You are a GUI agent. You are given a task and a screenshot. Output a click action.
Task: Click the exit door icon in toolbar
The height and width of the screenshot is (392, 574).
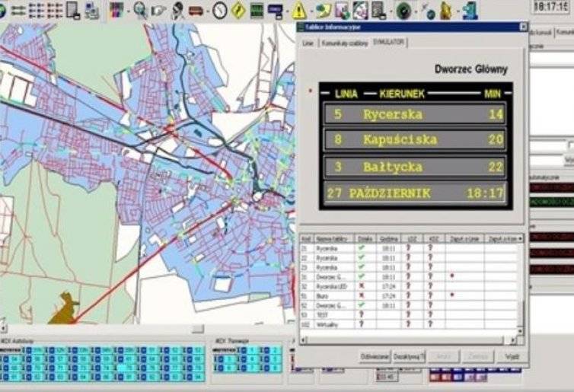coord(471,10)
